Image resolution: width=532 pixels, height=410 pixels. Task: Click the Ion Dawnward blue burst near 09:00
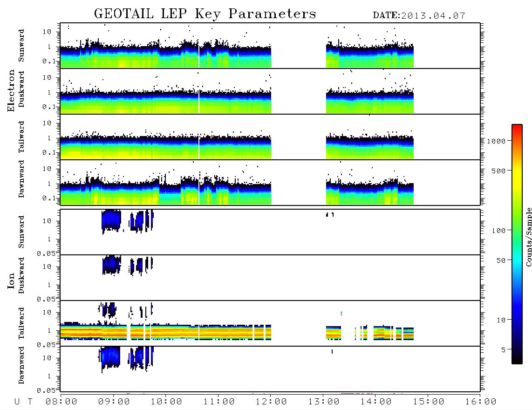click(110, 358)
